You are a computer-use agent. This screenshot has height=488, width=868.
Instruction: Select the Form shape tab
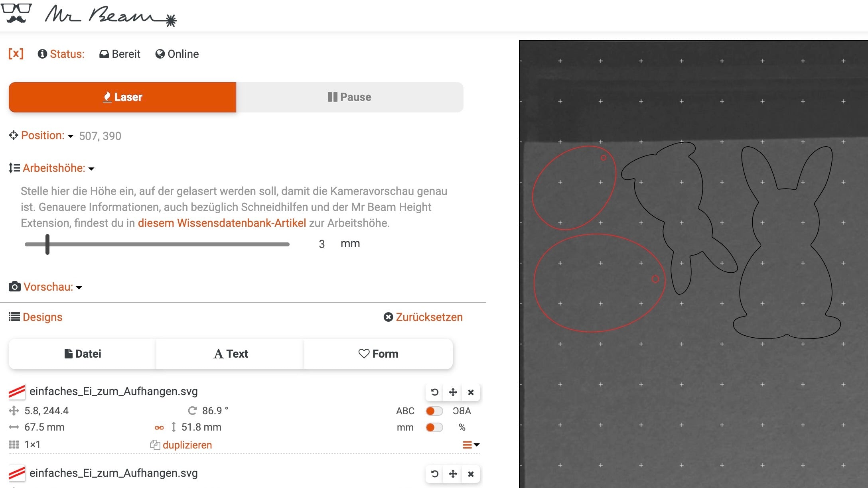[x=377, y=354]
